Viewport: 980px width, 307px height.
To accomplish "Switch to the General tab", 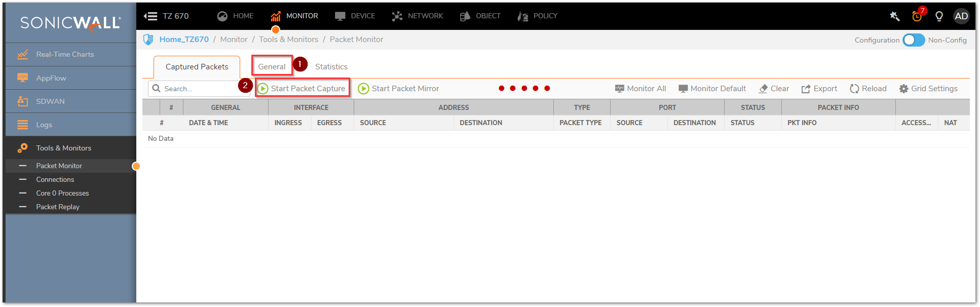I will 272,67.
